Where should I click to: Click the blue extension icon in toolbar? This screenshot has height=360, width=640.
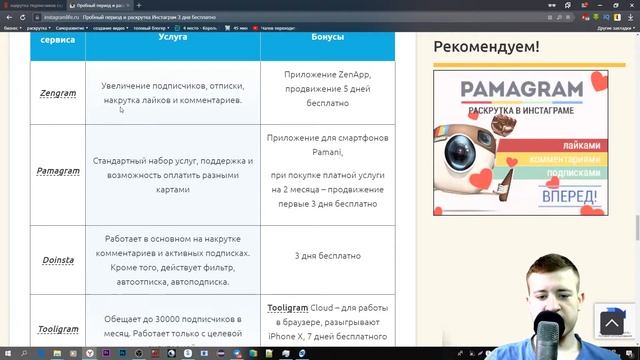pyautogui.click(x=607, y=17)
